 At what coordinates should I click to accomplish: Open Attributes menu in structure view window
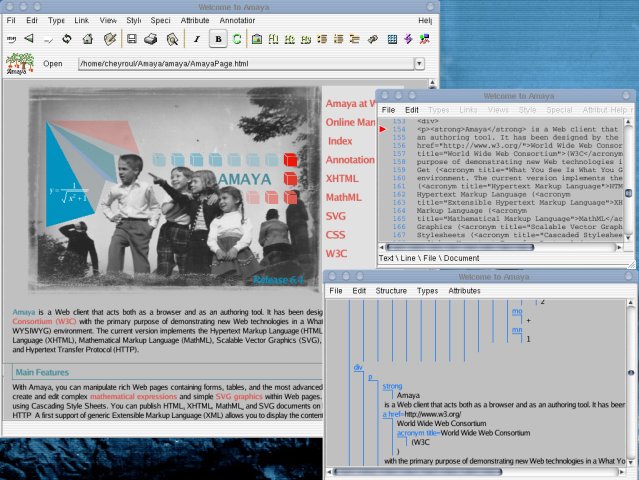point(464,291)
